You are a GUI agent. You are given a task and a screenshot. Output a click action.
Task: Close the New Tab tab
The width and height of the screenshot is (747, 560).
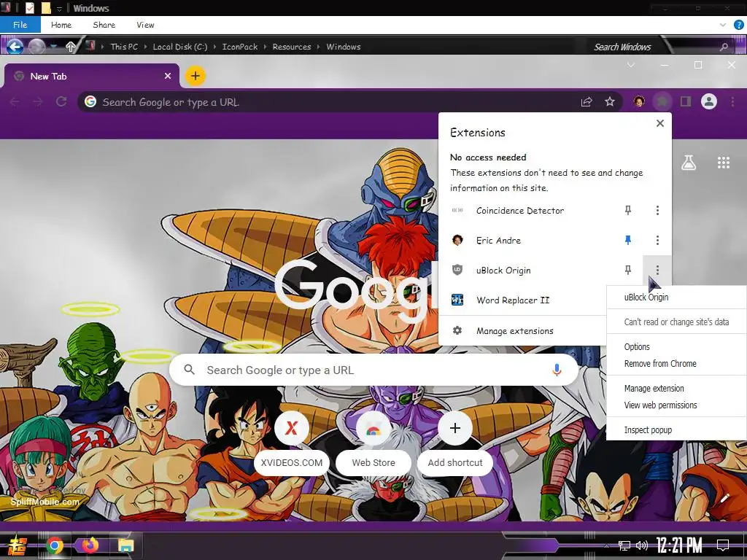tap(168, 76)
